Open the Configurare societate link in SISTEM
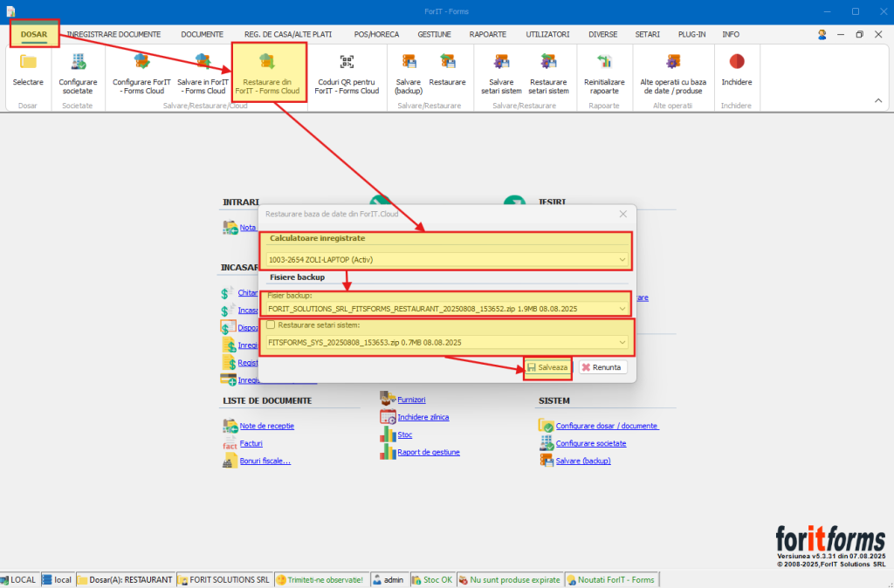The image size is (894, 588). 591,443
